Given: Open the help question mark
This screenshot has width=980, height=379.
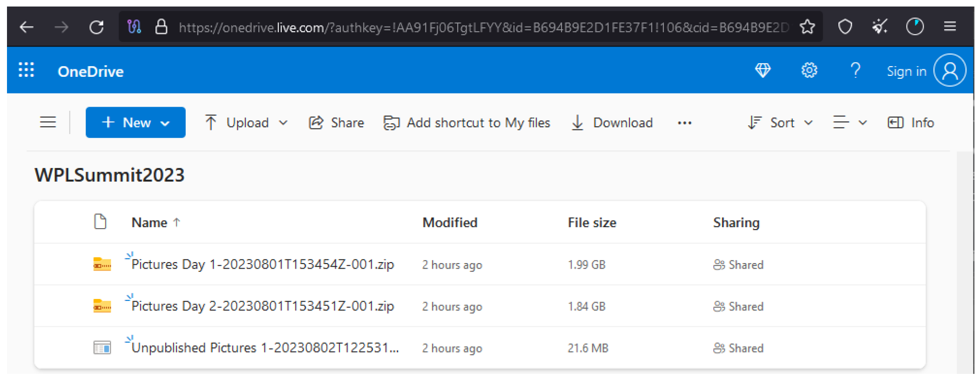Looking at the screenshot, I should (855, 71).
